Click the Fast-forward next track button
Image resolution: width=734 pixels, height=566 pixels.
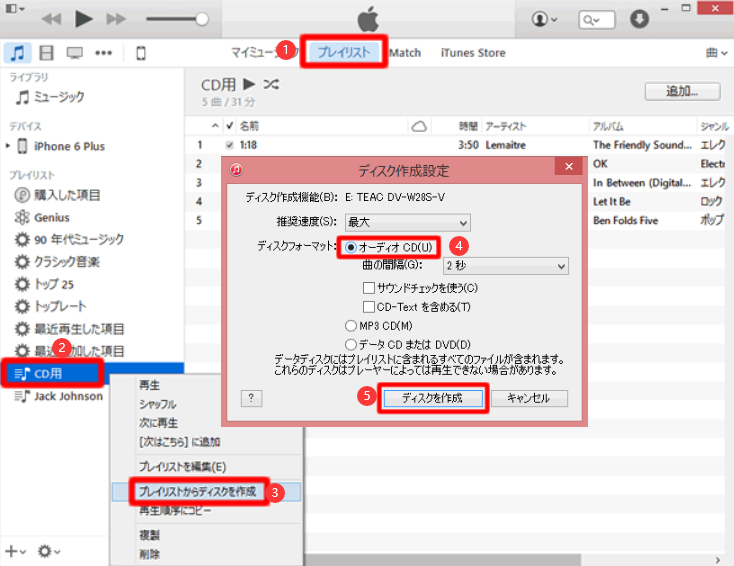[116, 19]
